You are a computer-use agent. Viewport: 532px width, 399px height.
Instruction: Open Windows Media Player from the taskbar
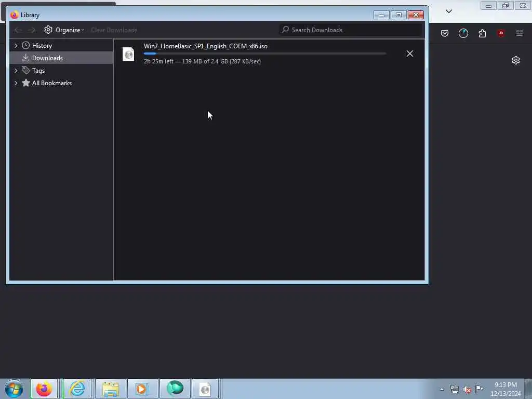(x=142, y=389)
